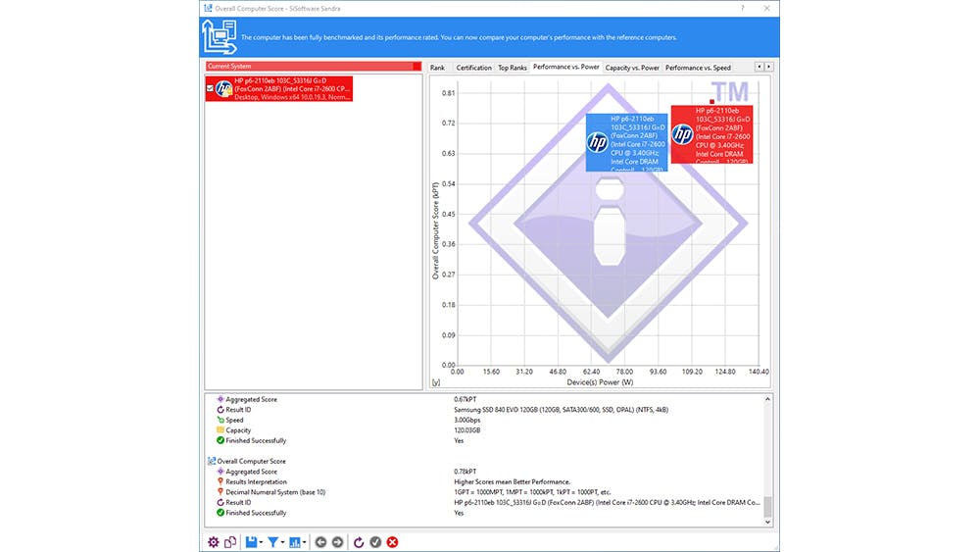980x552 pixels.
Task: Open the Certification tab
Action: coord(473,68)
